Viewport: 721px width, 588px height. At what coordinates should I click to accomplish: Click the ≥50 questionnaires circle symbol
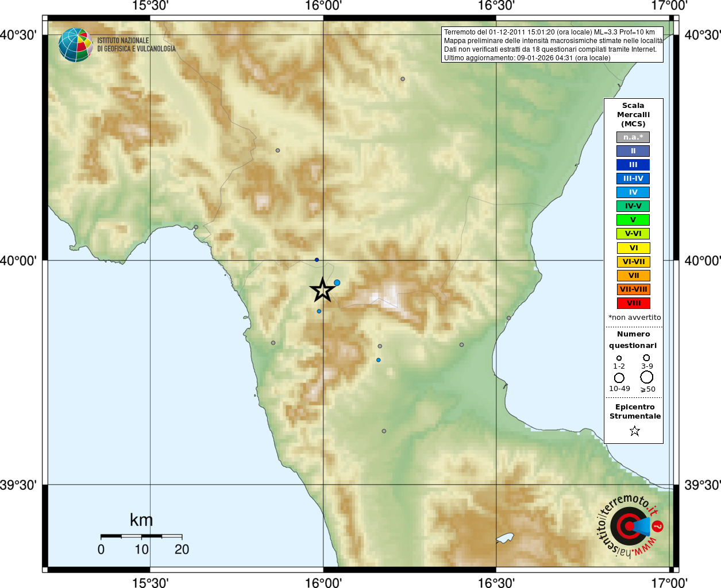click(647, 377)
